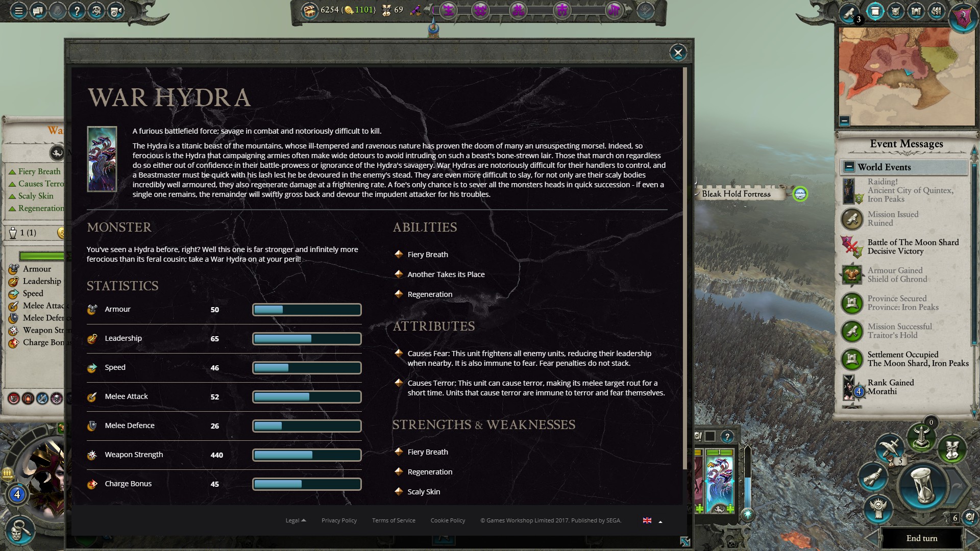The width and height of the screenshot is (980, 551).
Task: Collapse the World Events section
Action: [x=849, y=167]
